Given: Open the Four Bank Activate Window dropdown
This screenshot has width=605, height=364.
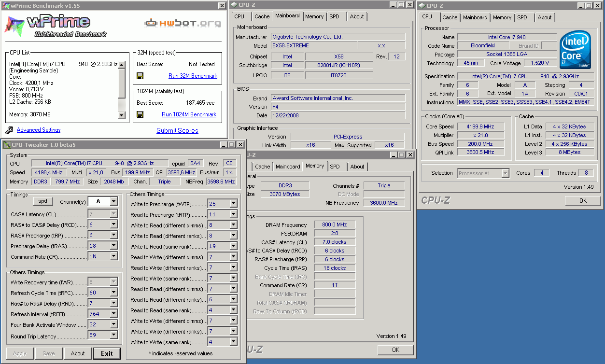Looking at the screenshot, I should click(113, 324).
